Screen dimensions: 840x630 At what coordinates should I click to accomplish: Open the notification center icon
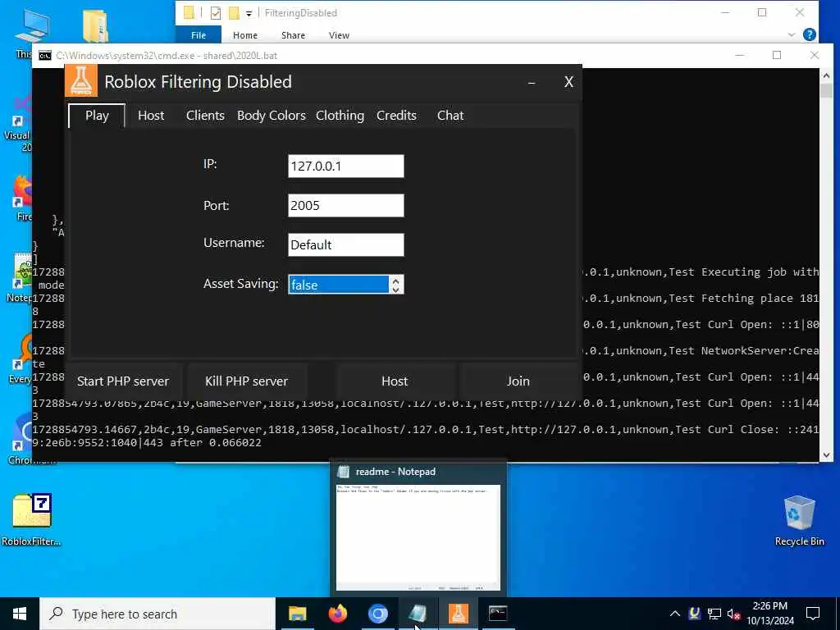pos(813,614)
